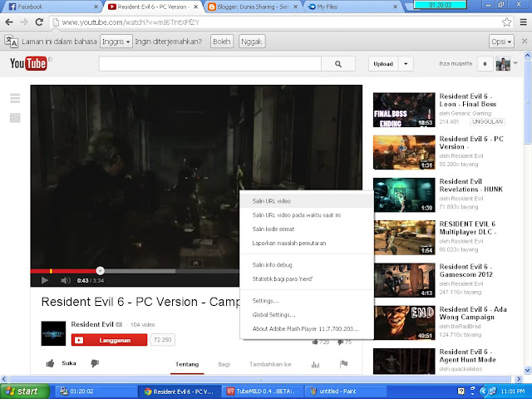The height and width of the screenshot is (399, 532).
Task: Switch to the Blogger: Dunia Sharing tab
Action: pos(253,7)
